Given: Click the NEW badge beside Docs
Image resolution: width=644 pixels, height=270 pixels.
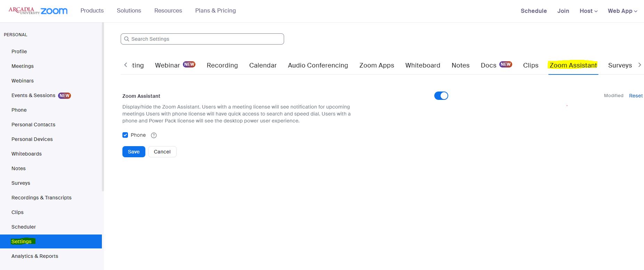Looking at the screenshot, I should coord(506,64).
